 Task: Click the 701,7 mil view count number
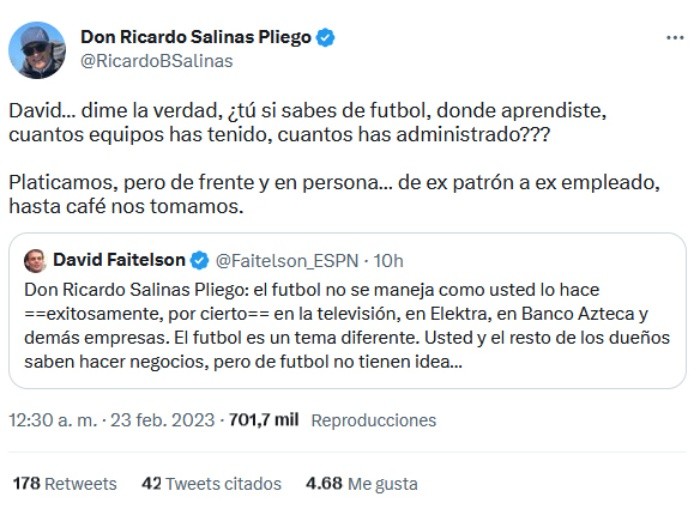click(x=264, y=420)
